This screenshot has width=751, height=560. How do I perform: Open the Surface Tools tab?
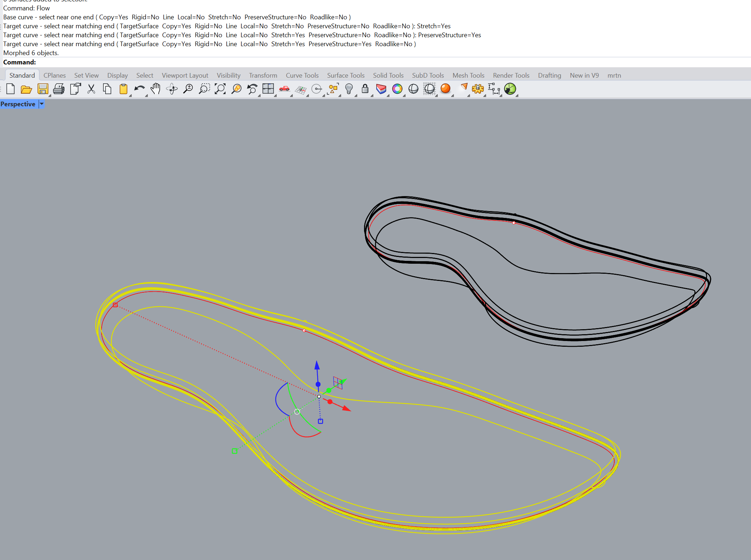[x=345, y=76]
